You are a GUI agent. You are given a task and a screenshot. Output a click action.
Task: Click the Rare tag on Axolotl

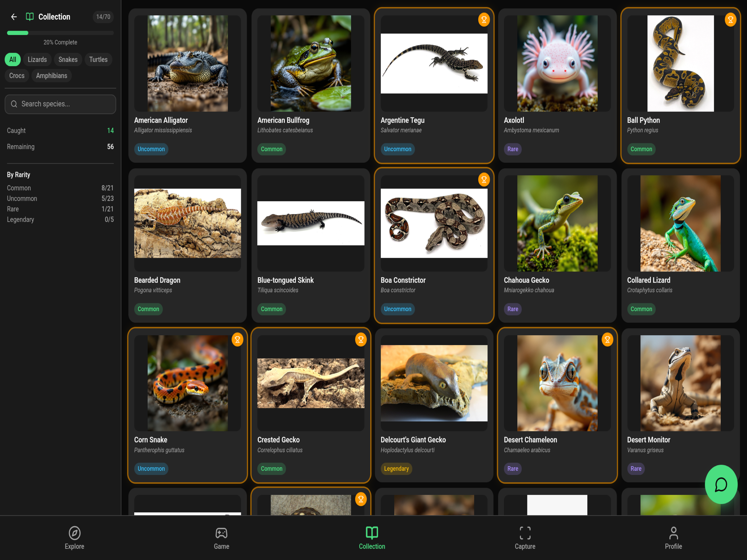[x=512, y=149]
